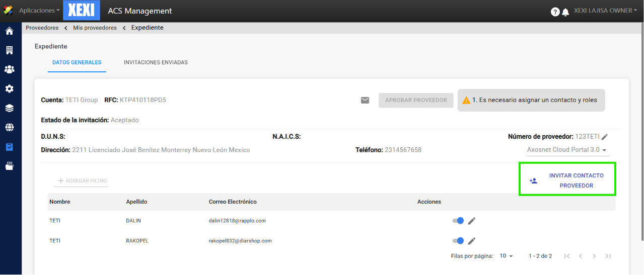Open the help question mark icon
644x275 pixels.
[x=555, y=12]
